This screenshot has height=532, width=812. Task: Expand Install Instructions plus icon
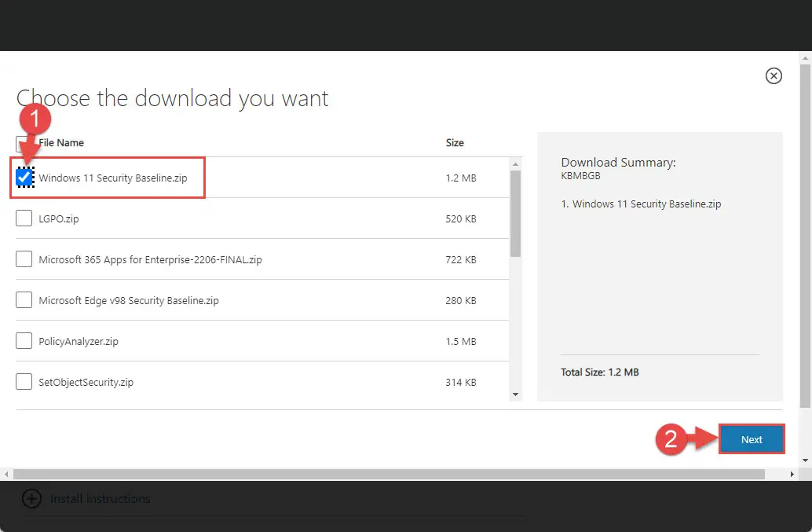(x=31, y=498)
